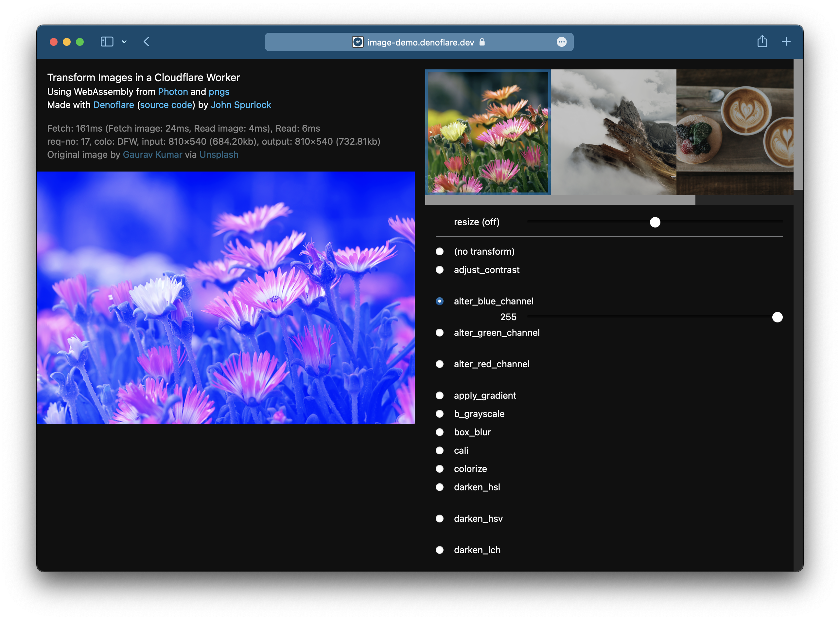The height and width of the screenshot is (620, 840).
Task: Click the image-demo.denoflare.dev address field
Action: tap(420, 43)
